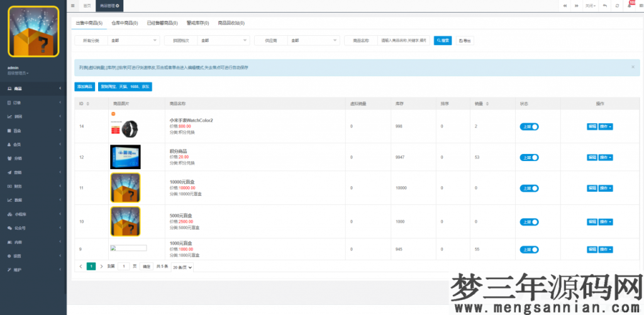The image size is (644, 315).
Task: Open the 数据 sidebar menu icon
Action: click(x=9, y=200)
